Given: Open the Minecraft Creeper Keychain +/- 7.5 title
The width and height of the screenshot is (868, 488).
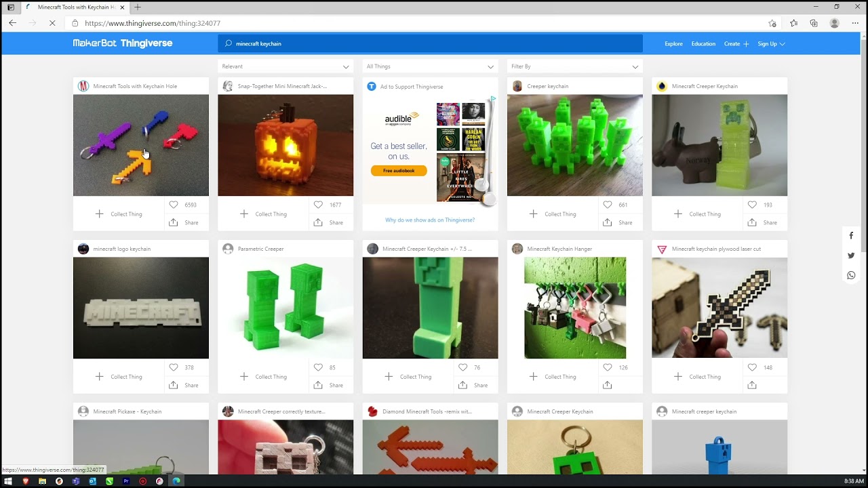Looking at the screenshot, I should 427,249.
